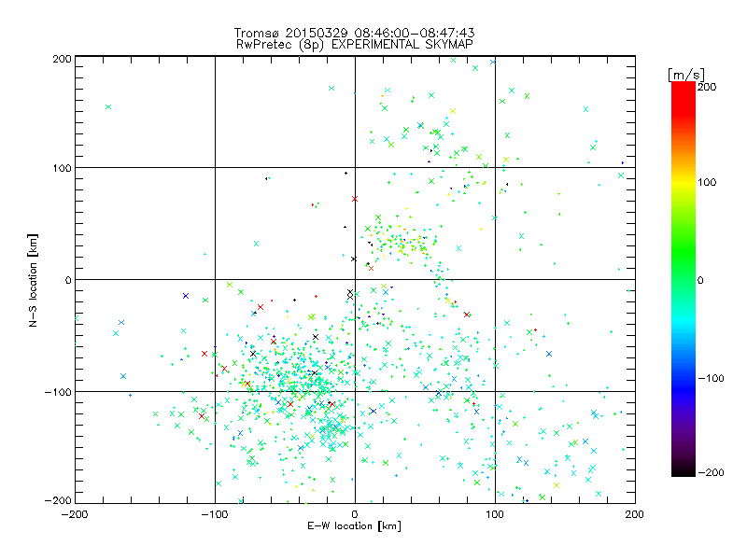Viewport: 747px width, 560px height.
Task: Click the 'E-W location [km]' axis label
Action: 355,525
